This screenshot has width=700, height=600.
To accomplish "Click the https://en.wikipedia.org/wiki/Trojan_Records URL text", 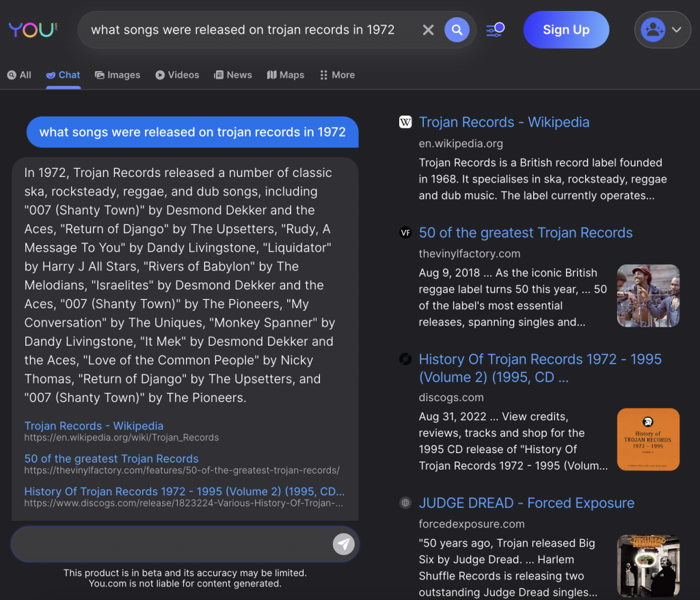I will point(122,437).
